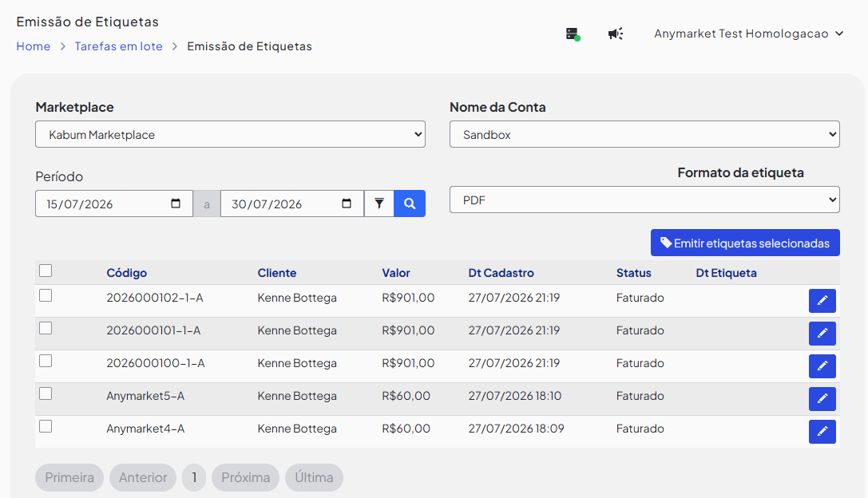Click Kenne Bottega in Anymarket4-A row
Screen dimensions: 868x498
coord(297,429)
